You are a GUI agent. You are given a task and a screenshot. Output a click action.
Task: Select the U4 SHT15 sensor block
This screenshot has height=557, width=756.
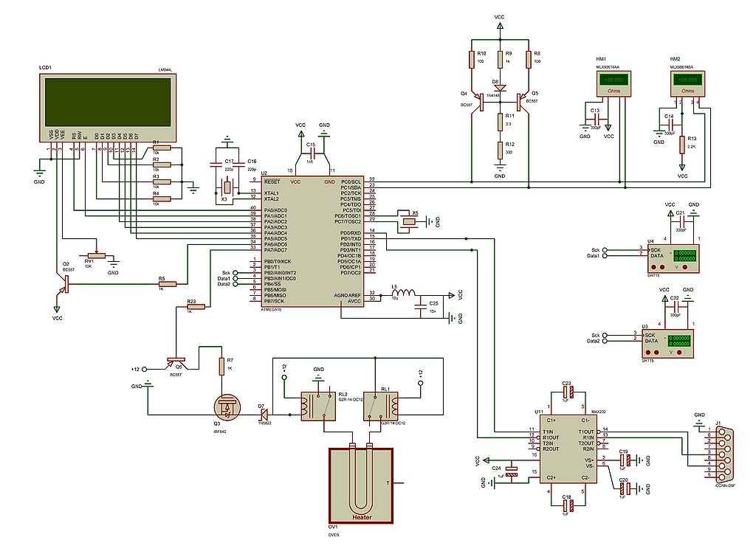tap(672, 259)
